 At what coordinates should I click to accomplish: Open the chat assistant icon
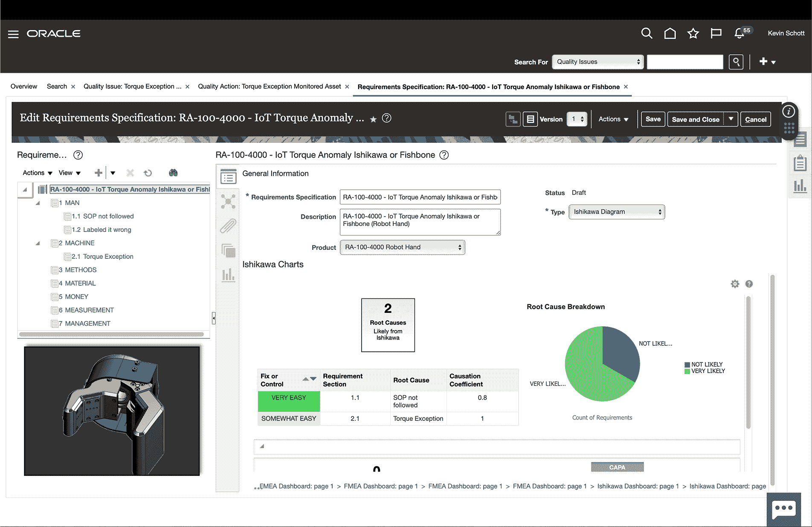[x=783, y=509]
